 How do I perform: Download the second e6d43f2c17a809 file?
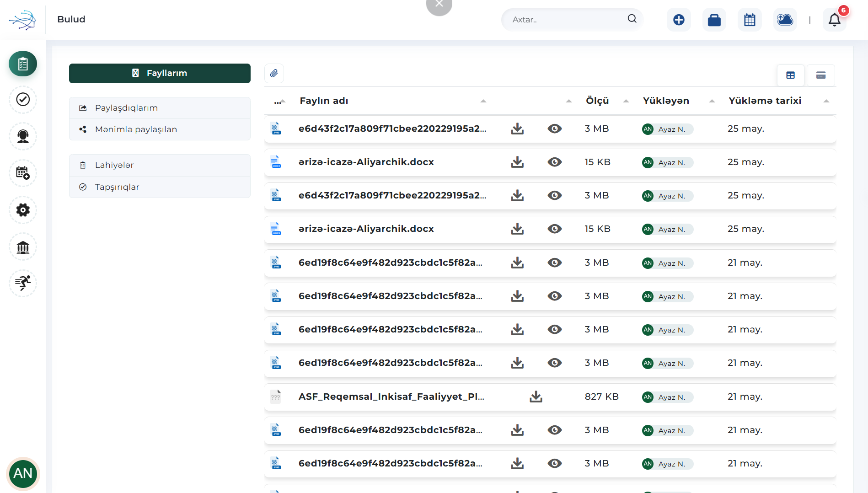pyautogui.click(x=517, y=195)
